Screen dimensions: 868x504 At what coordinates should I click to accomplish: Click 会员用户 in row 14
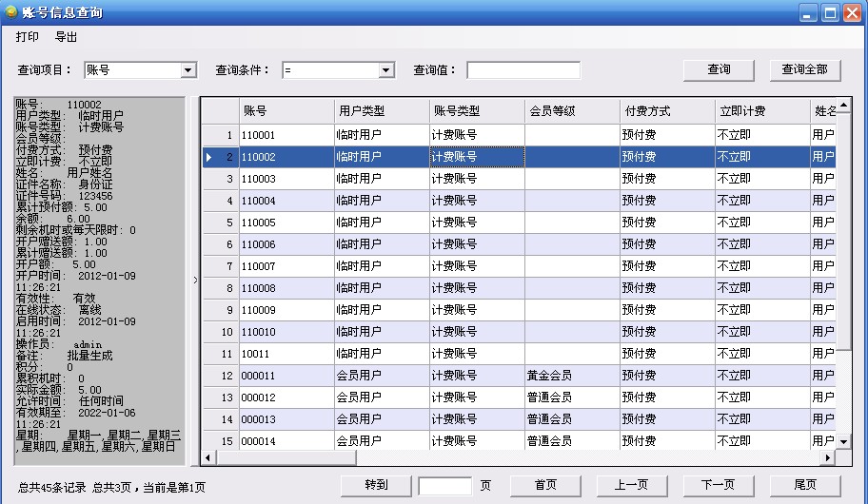382,419
